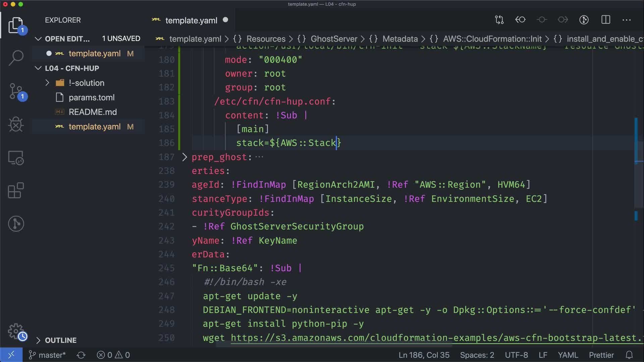Click the notifications bell in status bar
The width and height of the screenshot is (644, 362).
click(629, 355)
